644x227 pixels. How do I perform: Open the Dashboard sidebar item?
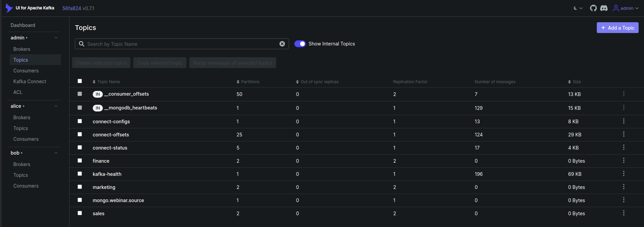(x=23, y=25)
